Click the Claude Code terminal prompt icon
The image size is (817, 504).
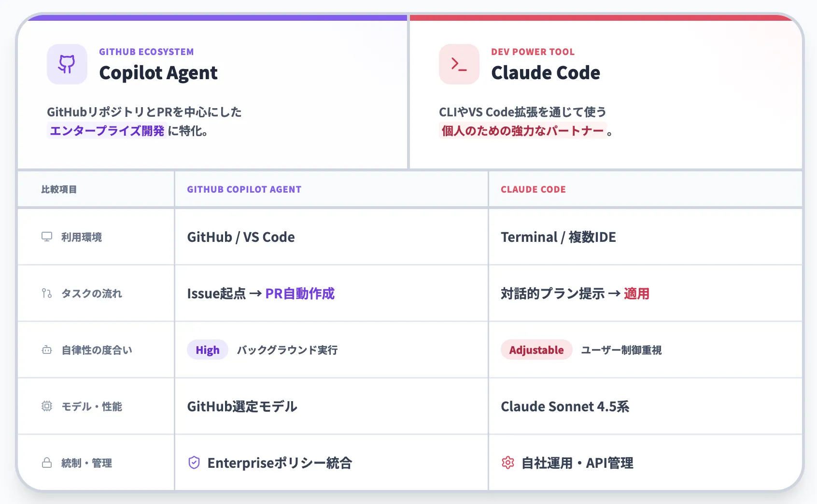459,64
